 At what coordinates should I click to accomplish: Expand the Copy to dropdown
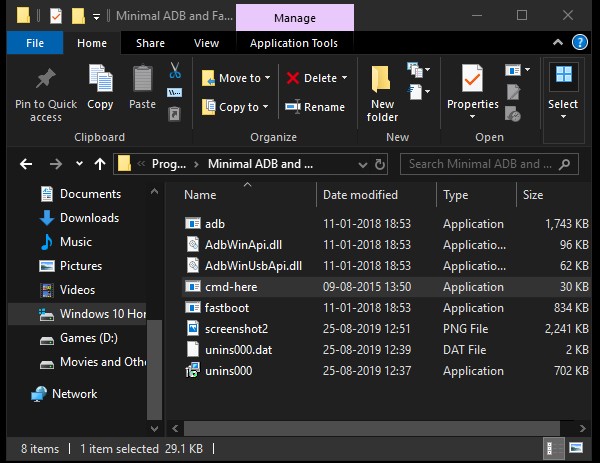(265, 107)
